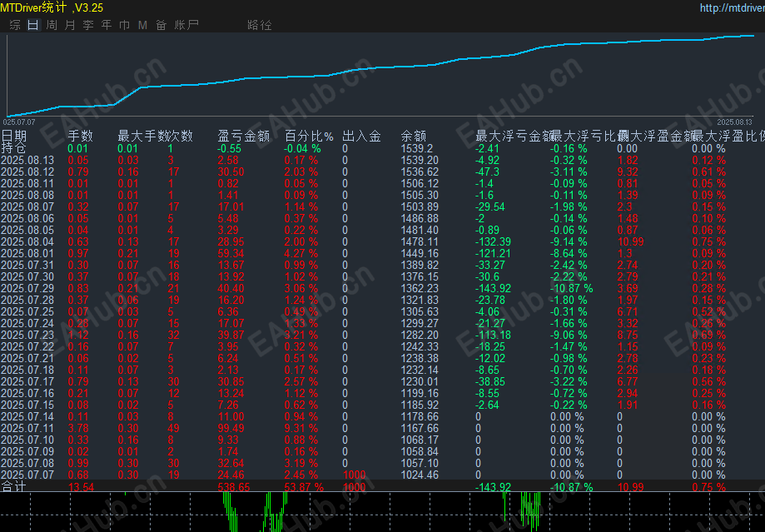Click the 1362.23 balance cell
Viewport: 765px width, 532px height.
[x=420, y=288]
